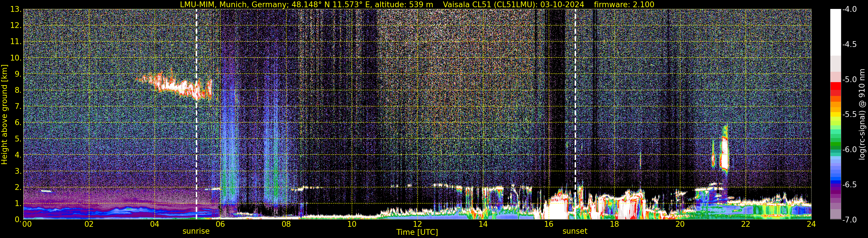Click the 'altitude: 539 m' title text
The width and height of the screenshot is (868, 238).
pos(404,4)
